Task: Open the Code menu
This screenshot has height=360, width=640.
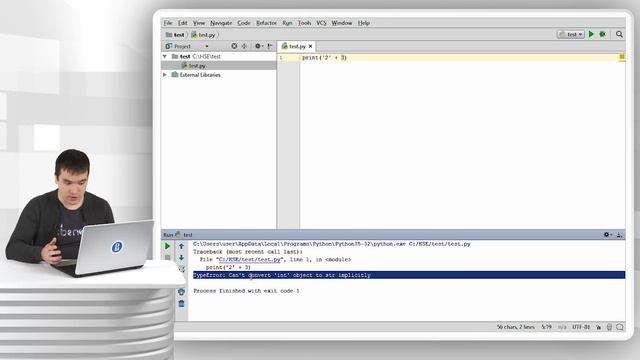Action: [244, 23]
